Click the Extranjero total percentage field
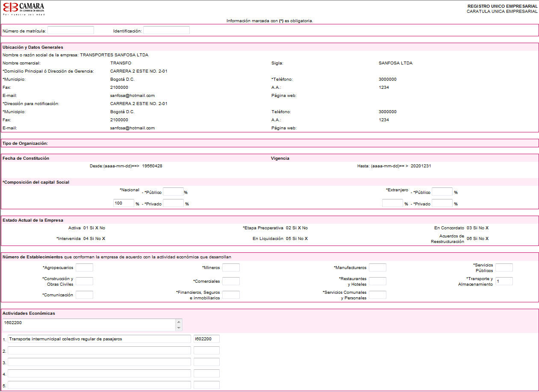 pyautogui.click(x=392, y=203)
